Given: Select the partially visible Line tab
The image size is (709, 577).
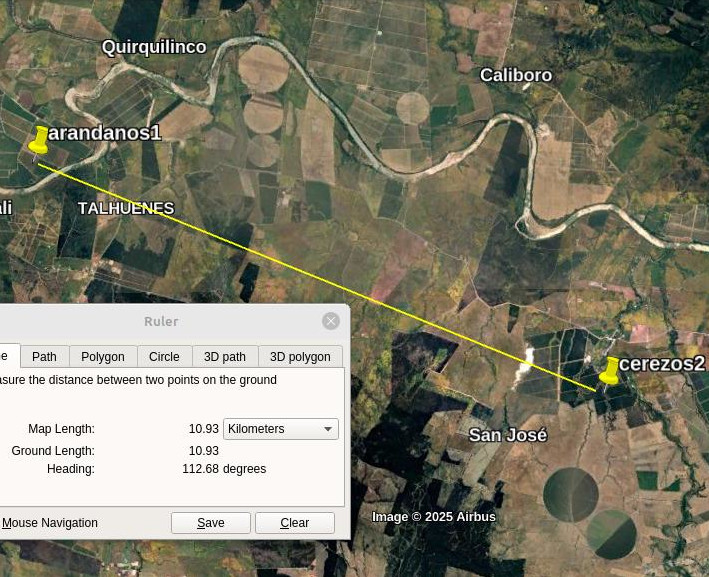Looking at the screenshot, I should click(6, 356).
